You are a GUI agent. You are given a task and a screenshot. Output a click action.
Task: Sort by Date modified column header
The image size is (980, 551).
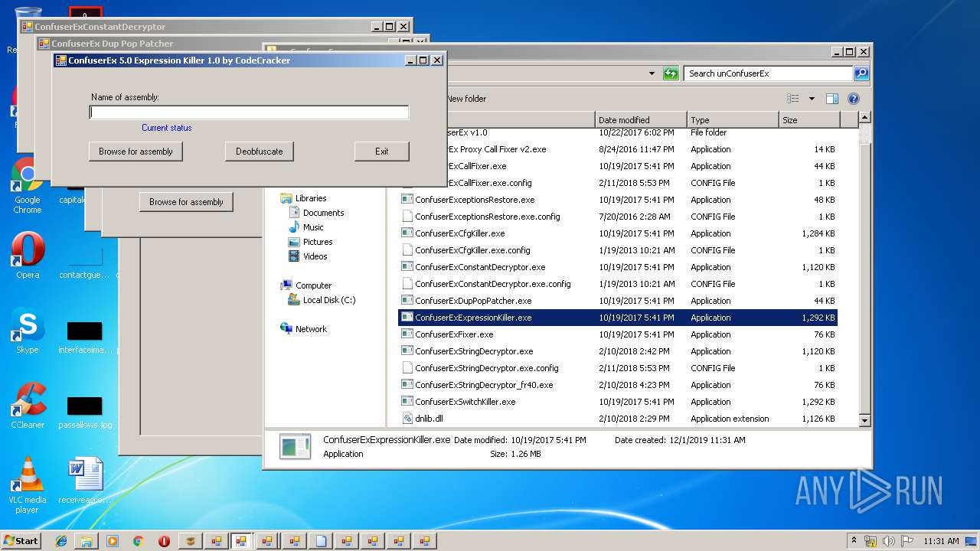click(641, 120)
